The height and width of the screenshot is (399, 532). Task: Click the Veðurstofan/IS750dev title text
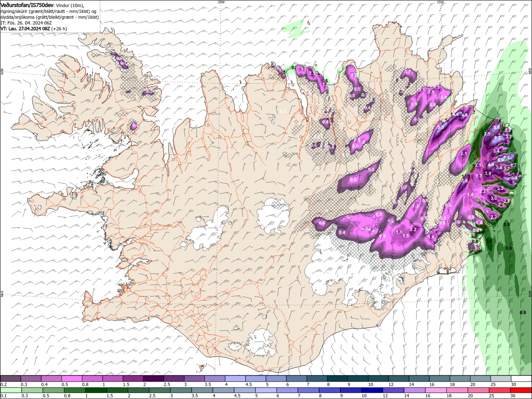[27, 5]
